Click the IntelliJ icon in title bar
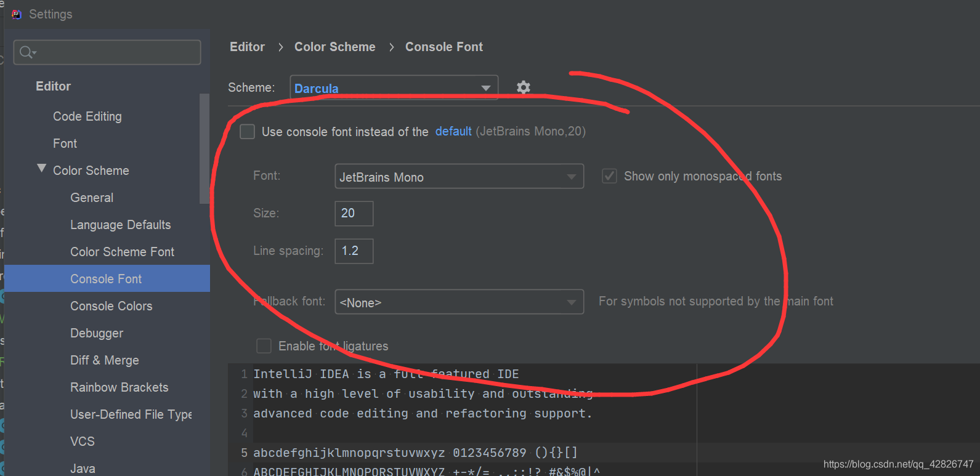This screenshot has width=980, height=476. coord(17,14)
